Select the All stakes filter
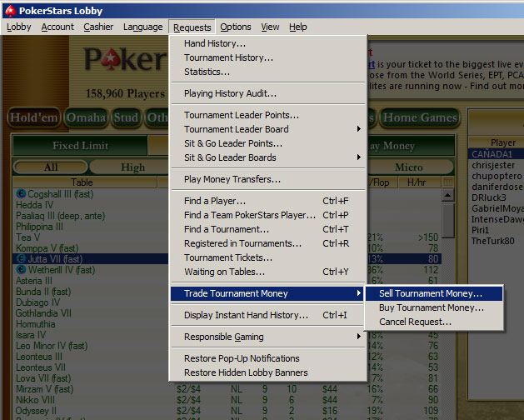This screenshot has height=420, width=524. (x=51, y=167)
